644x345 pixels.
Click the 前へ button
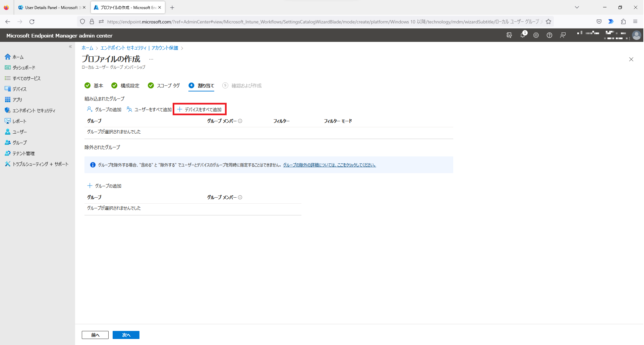[x=95, y=335]
